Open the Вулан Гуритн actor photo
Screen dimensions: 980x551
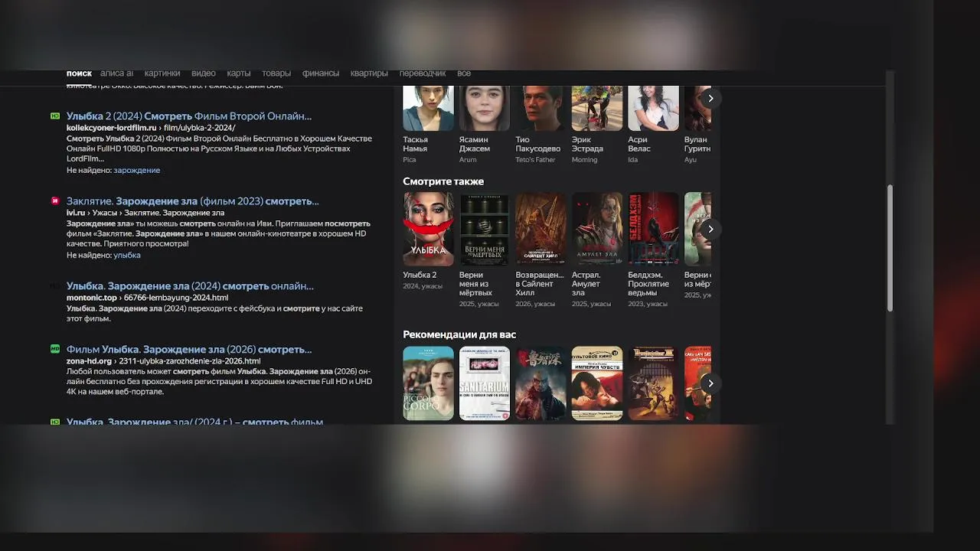coord(697,108)
